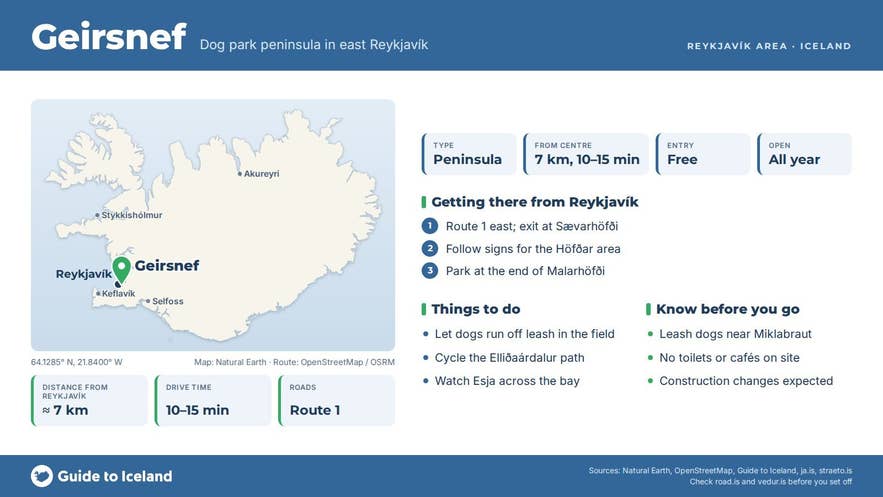This screenshot has width=883, height=497.
Task: Click map credit 'Natural Earth · Route: OpenStreetMap / OSRM'
Action: pyautogui.click(x=295, y=362)
